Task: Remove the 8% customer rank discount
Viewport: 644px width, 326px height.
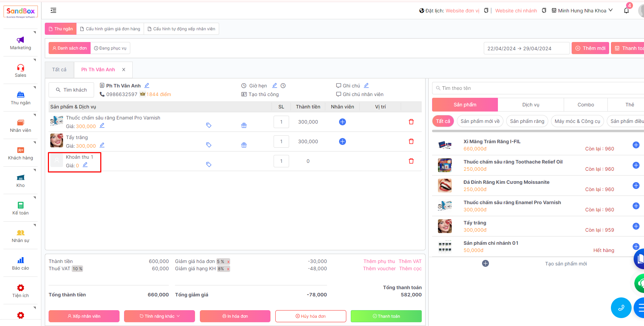Action: coord(228,269)
